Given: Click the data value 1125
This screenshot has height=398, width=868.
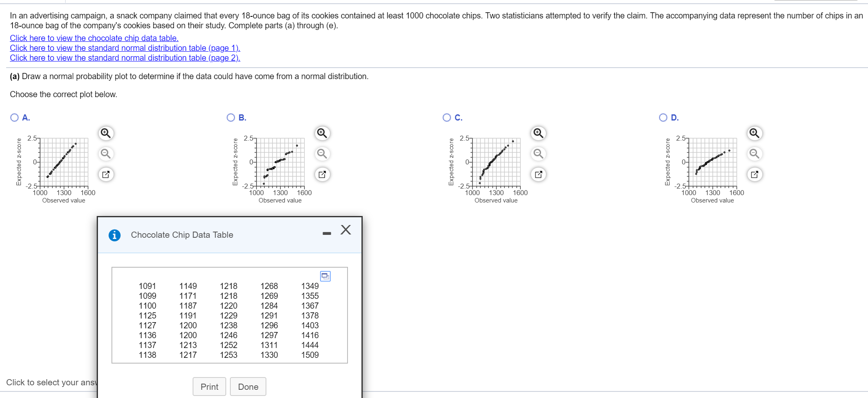Looking at the screenshot, I should click(148, 316).
